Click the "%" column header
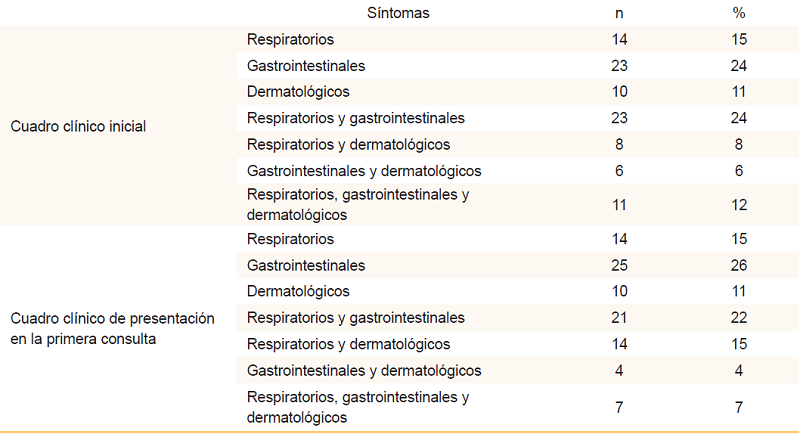Screen dimensions: 800x434 (740, 13)
